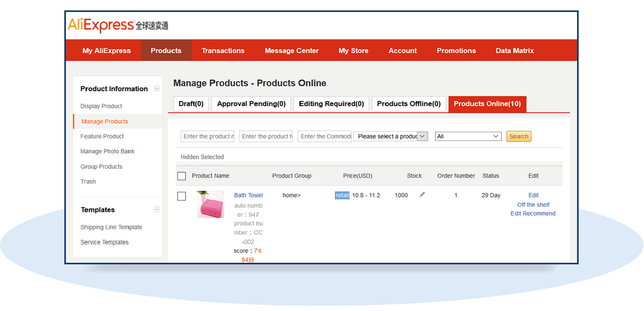
Task: Click the Product Name column header
Action: [x=211, y=176]
